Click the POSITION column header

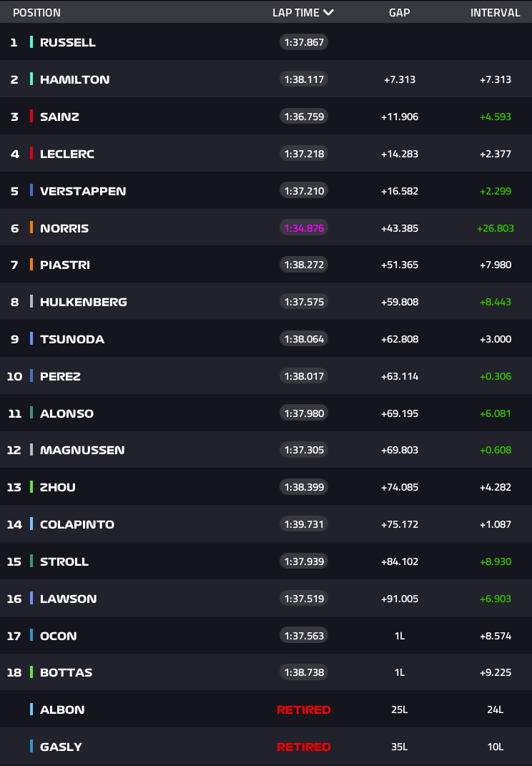36,13
